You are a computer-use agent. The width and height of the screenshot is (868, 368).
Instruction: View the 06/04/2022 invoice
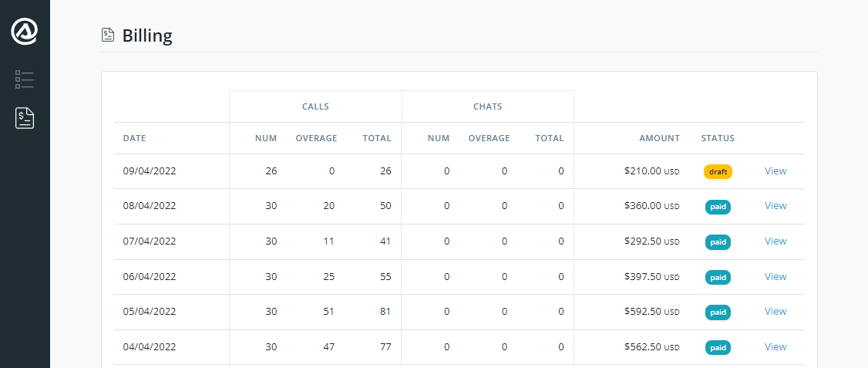point(775,276)
